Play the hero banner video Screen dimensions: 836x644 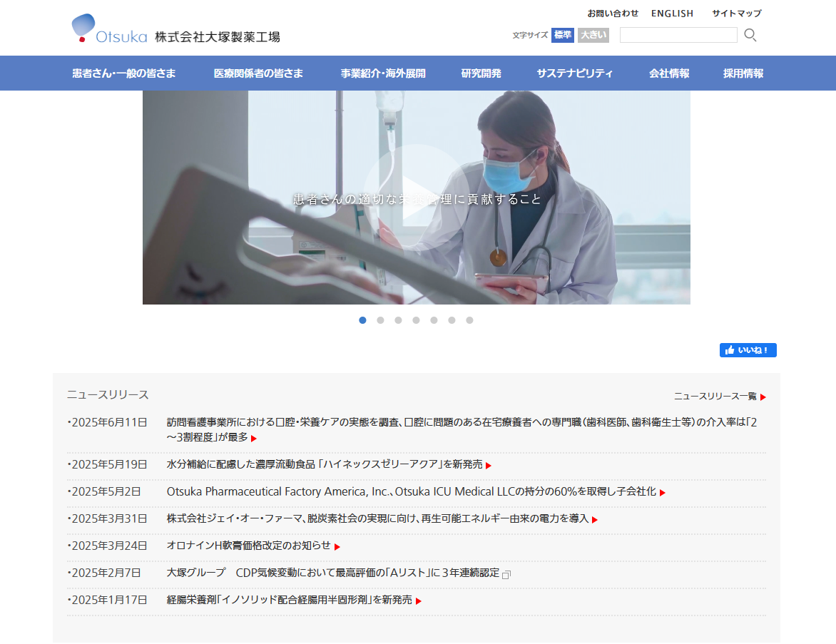click(x=417, y=198)
